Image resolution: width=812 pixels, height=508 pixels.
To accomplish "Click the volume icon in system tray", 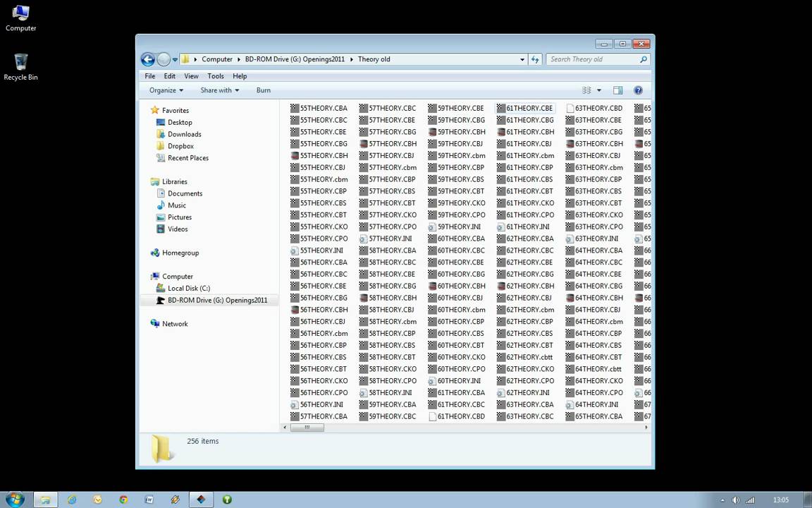I will [x=735, y=500].
